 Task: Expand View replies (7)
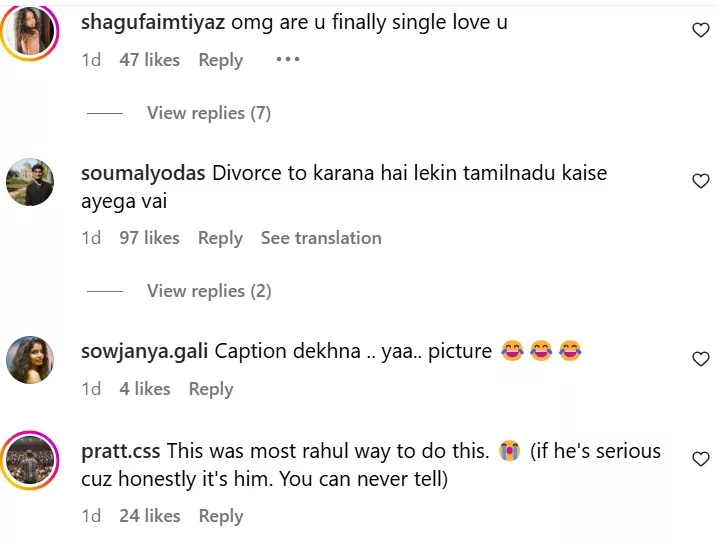(x=209, y=113)
